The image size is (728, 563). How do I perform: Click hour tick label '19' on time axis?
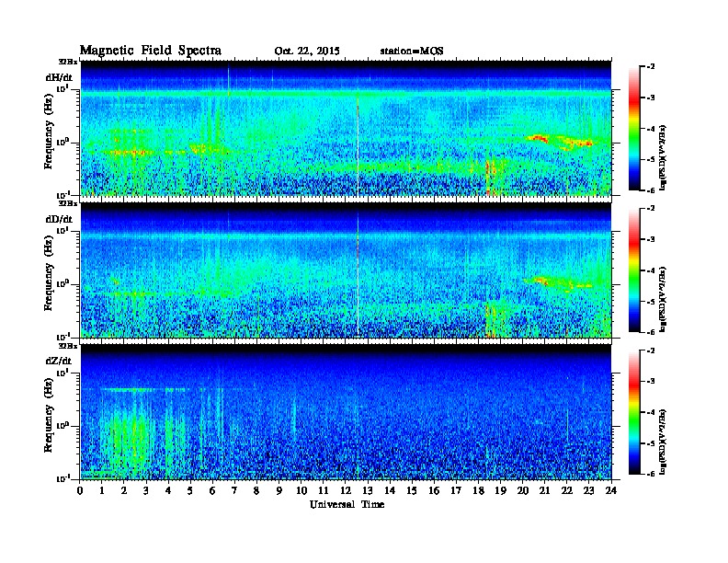tap(500, 490)
